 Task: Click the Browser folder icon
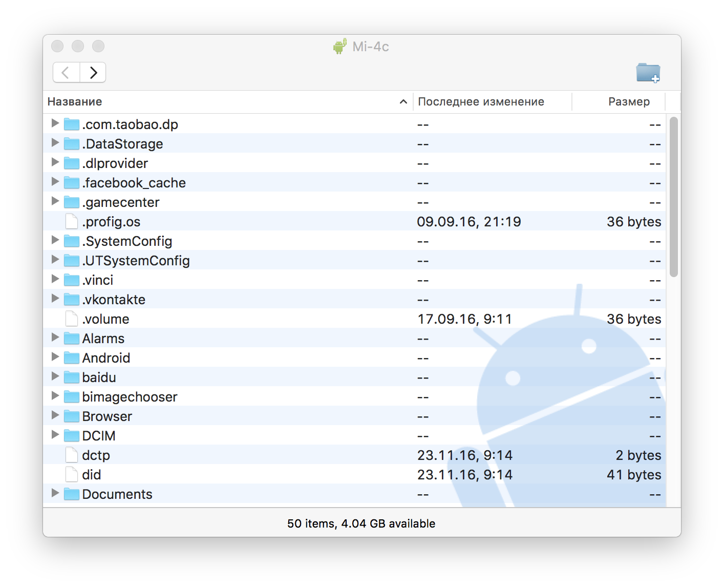click(72, 416)
